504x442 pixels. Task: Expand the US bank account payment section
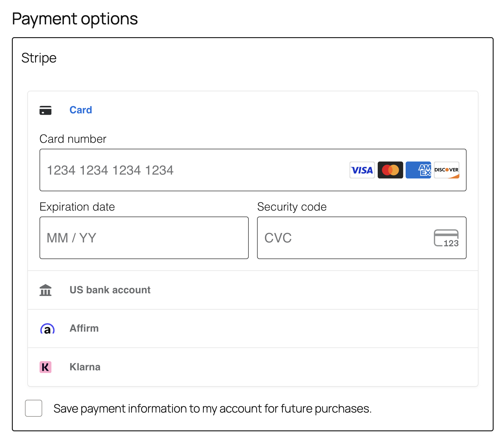pyautogui.click(x=110, y=290)
